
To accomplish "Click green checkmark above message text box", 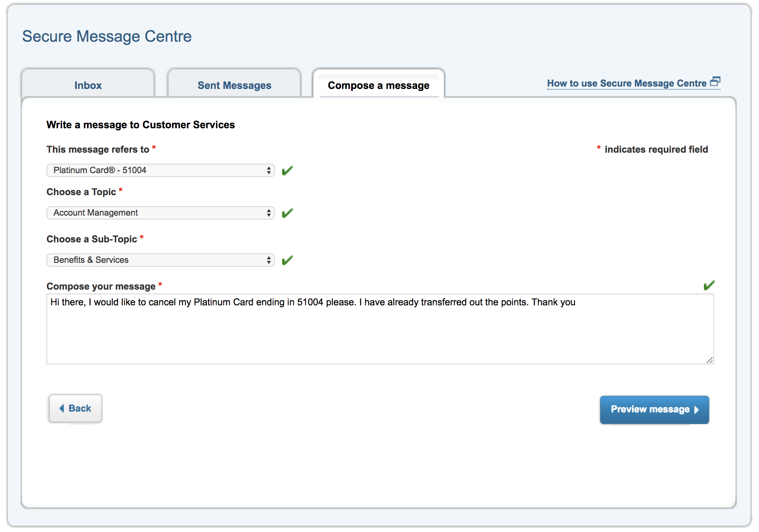I will coord(709,285).
